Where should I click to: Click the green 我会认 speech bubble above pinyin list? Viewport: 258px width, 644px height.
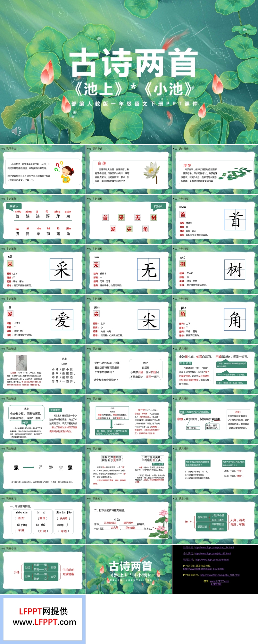(14, 206)
